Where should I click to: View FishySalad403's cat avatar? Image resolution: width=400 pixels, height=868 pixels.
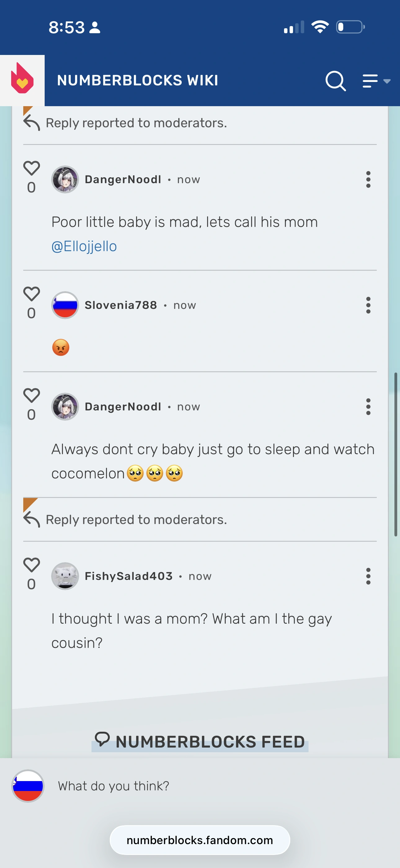pyautogui.click(x=65, y=576)
